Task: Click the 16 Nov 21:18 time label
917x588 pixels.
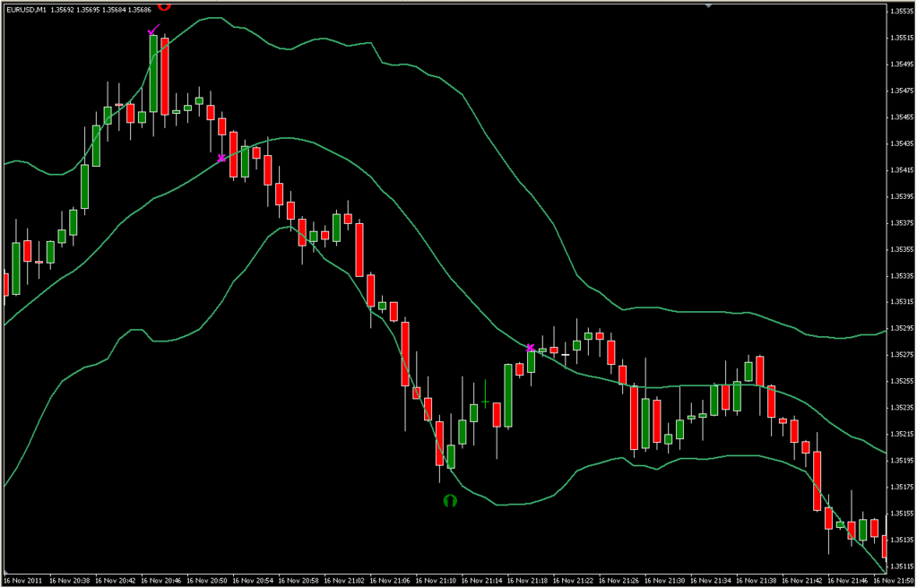Action: pos(527,582)
